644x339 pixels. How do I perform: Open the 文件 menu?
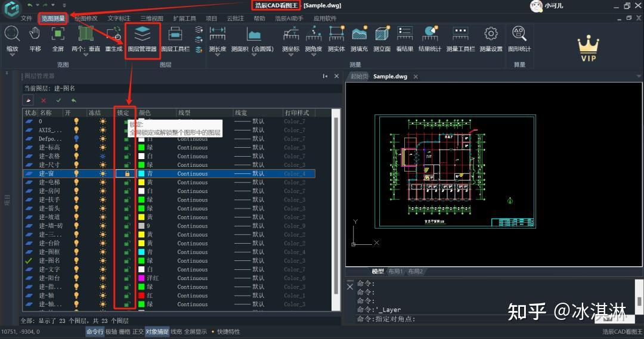[26, 18]
